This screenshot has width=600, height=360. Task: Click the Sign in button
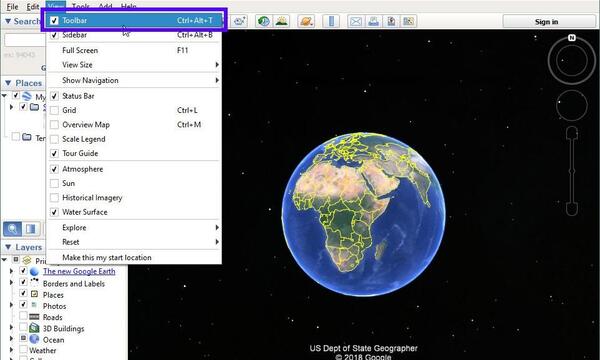click(549, 22)
